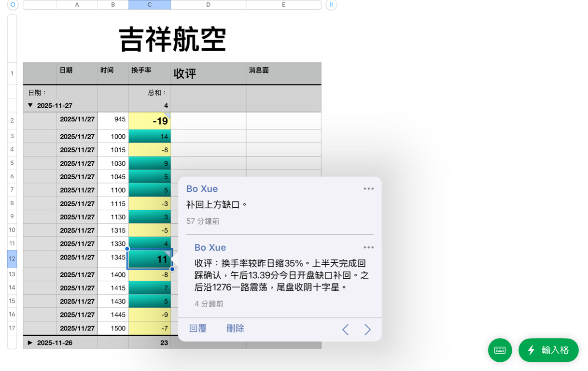Click the date cell in row 2
588x371 pixels.
(x=77, y=121)
